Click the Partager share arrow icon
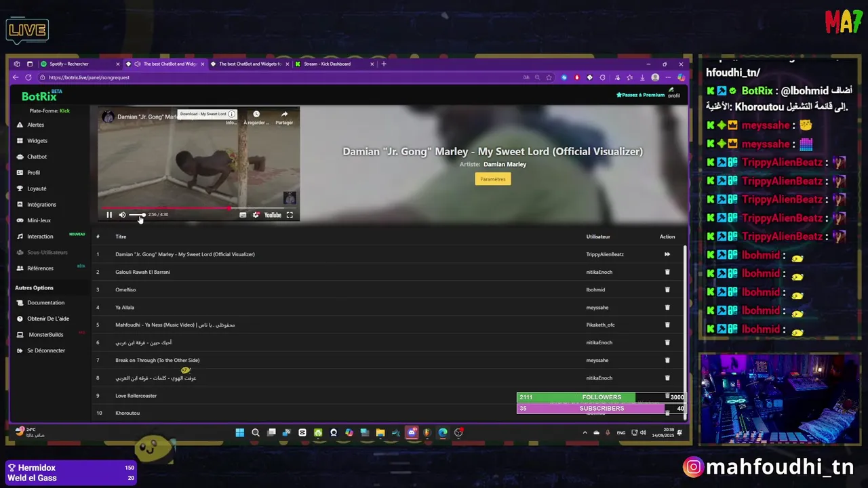 click(x=284, y=114)
